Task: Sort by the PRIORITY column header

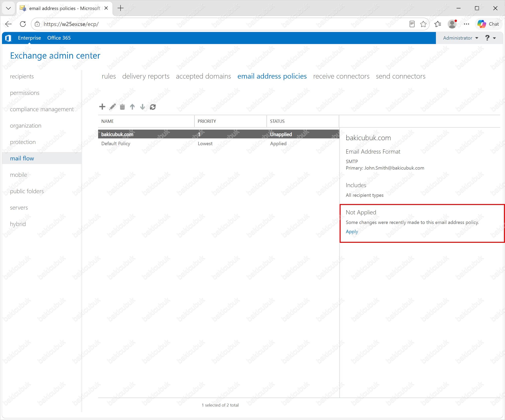Action: 231,121
